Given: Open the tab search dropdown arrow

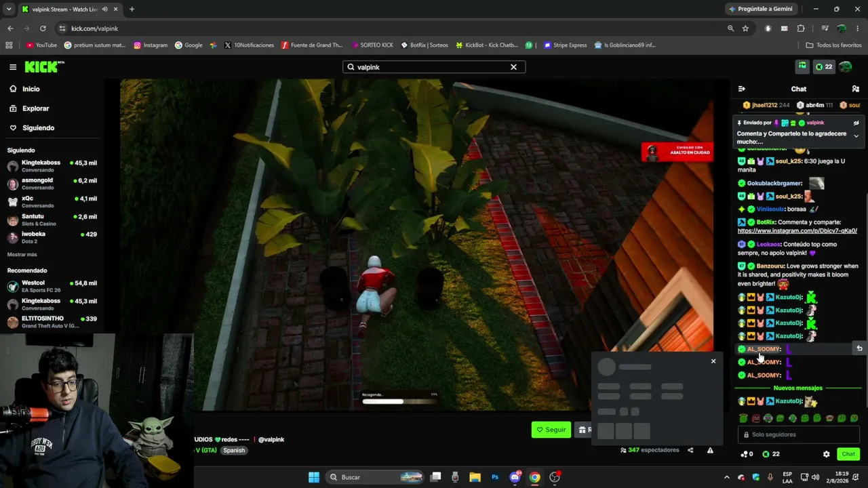Looking at the screenshot, I should point(9,9).
